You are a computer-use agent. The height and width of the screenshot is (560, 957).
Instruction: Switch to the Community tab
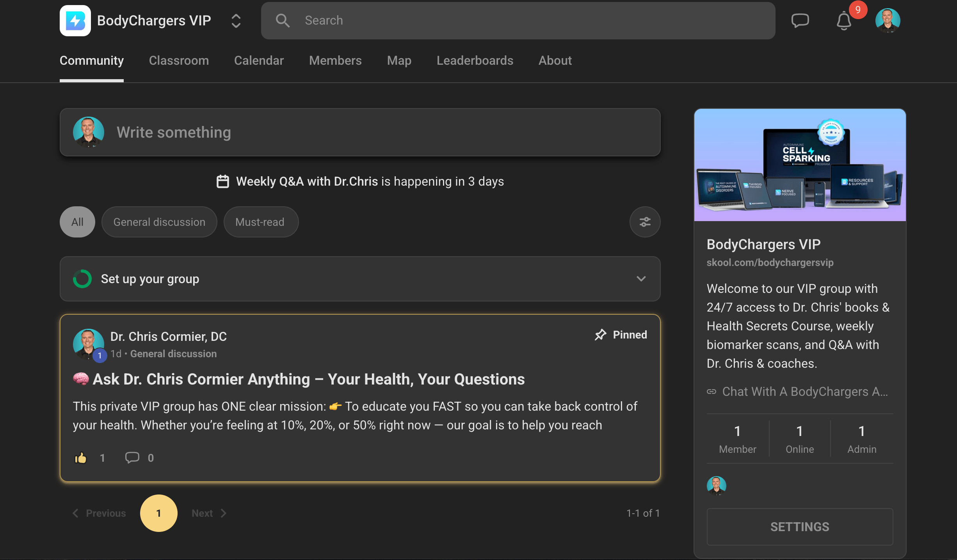point(92,60)
